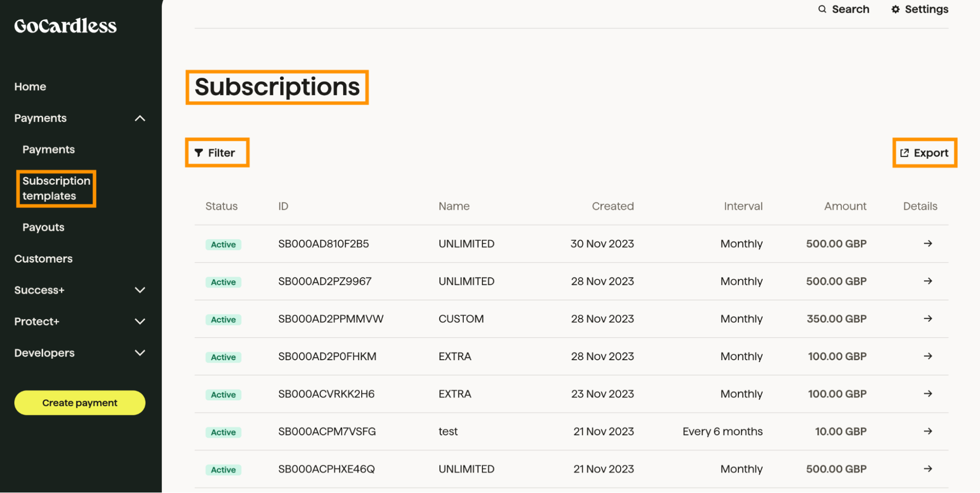Collapse the Payments section in sidebar

(x=140, y=118)
